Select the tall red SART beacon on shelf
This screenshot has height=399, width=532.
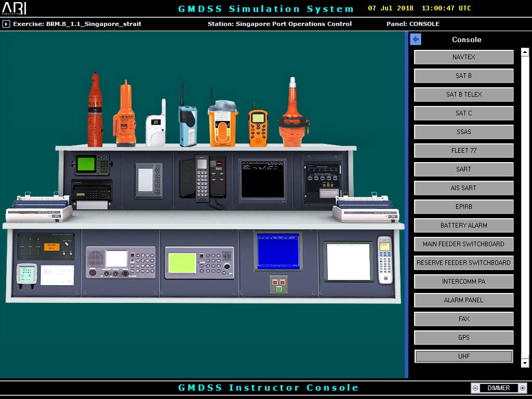tap(95, 110)
